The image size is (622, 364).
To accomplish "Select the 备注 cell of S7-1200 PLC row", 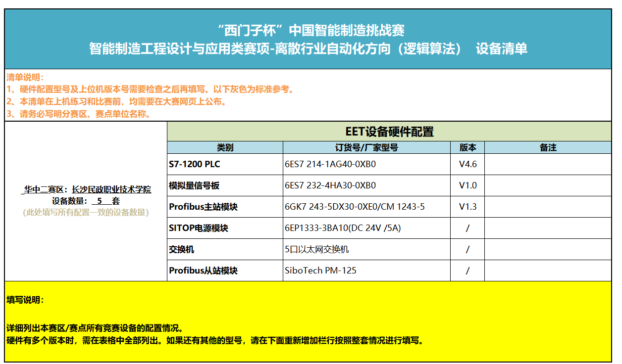I will click(x=548, y=164).
